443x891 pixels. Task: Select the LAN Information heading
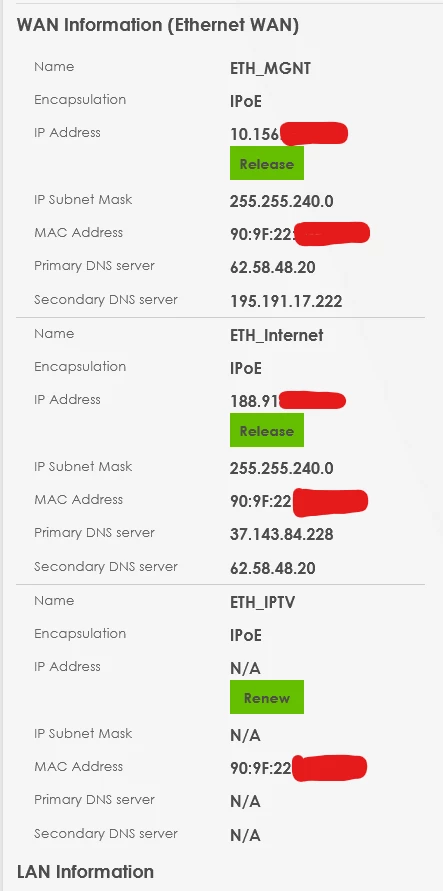[x=85, y=872]
